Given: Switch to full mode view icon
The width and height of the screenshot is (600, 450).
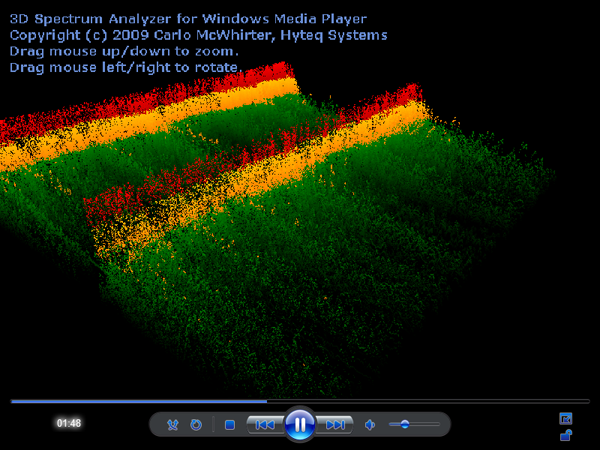Looking at the screenshot, I should [566, 419].
